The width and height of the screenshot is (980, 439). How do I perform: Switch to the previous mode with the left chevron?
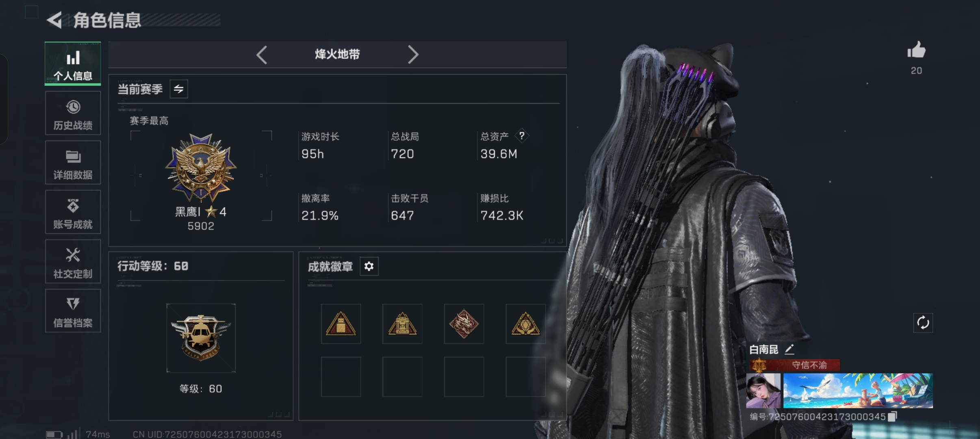pos(262,54)
